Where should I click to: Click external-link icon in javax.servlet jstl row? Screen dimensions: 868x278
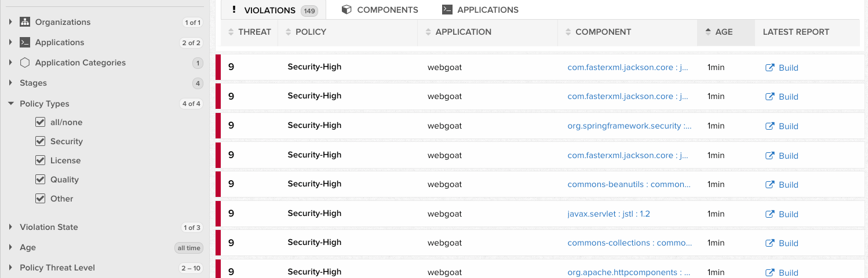(x=770, y=214)
